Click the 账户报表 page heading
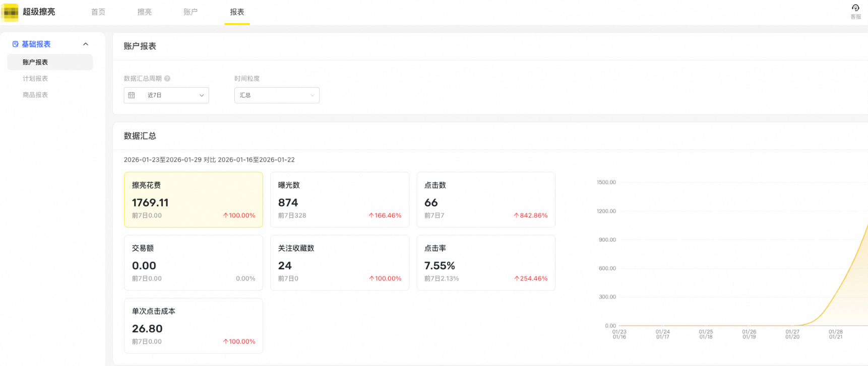Screen dimensions: 868x366 [140, 46]
